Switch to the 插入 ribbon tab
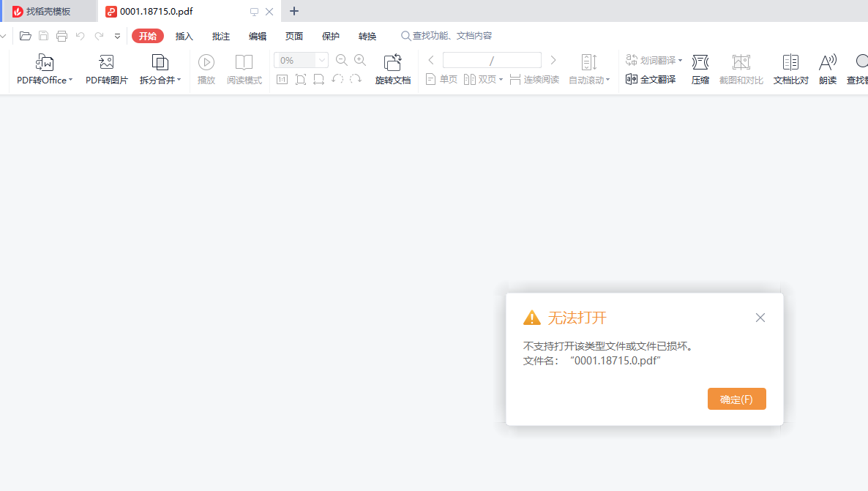Screen dimensions: 868x491 [184, 37]
